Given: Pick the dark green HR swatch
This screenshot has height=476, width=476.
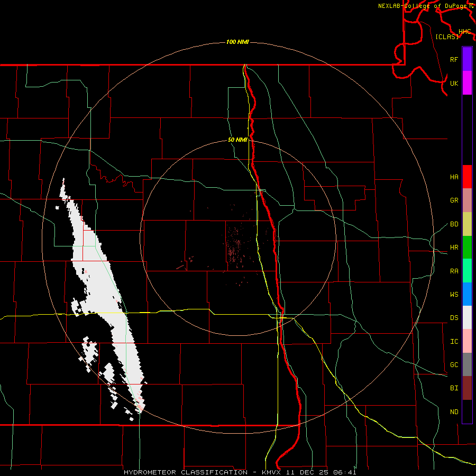Looking at the screenshot, I should pyautogui.click(x=467, y=248).
